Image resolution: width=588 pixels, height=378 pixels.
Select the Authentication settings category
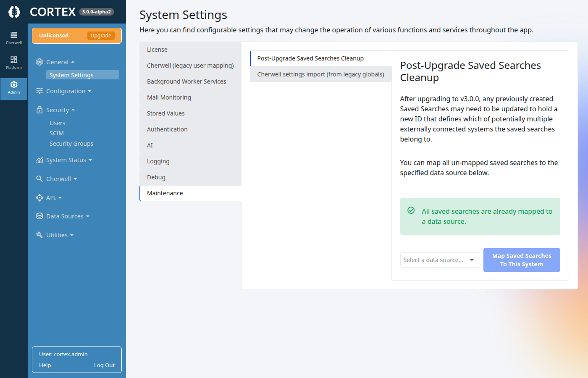pos(167,129)
